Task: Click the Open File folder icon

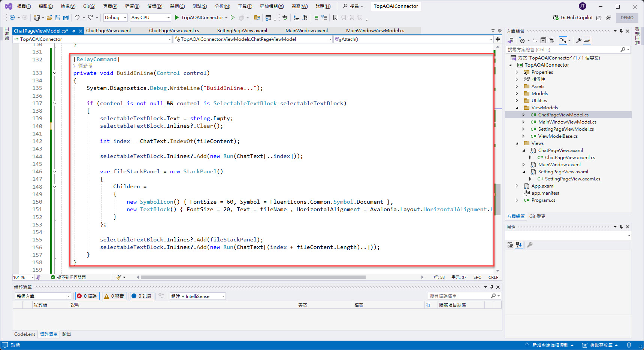Action: pyautogui.click(x=49, y=18)
